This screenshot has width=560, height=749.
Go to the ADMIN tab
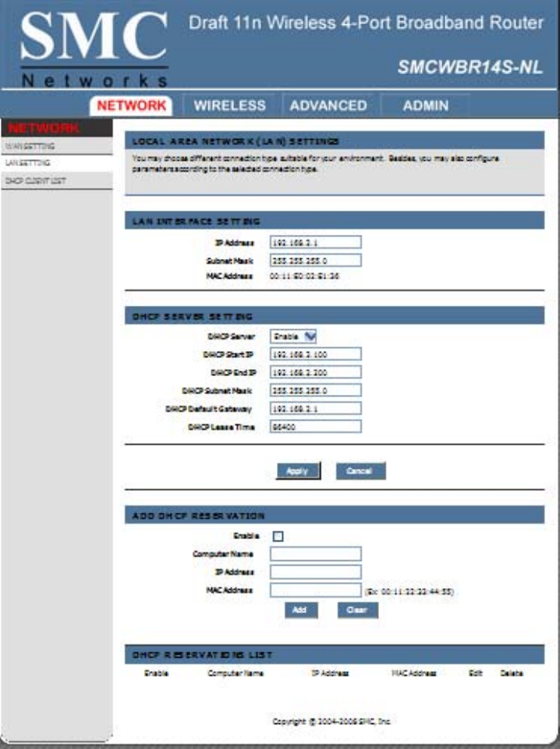click(425, 105)
